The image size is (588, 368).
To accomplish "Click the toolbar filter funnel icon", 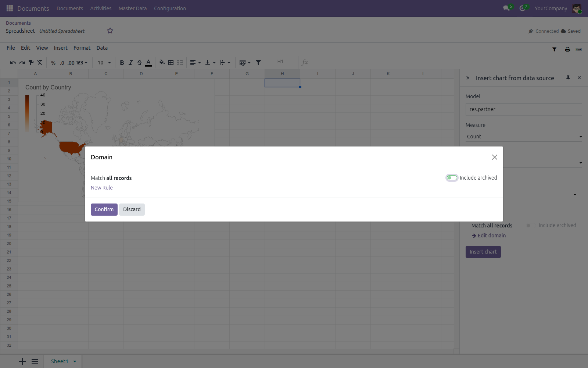I will point(258,63).
